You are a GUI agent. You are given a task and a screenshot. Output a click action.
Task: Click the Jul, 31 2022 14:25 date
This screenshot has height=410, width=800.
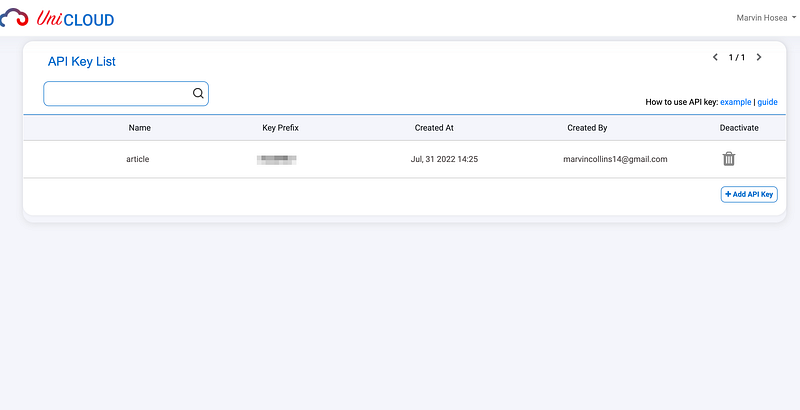pos(444,159)
